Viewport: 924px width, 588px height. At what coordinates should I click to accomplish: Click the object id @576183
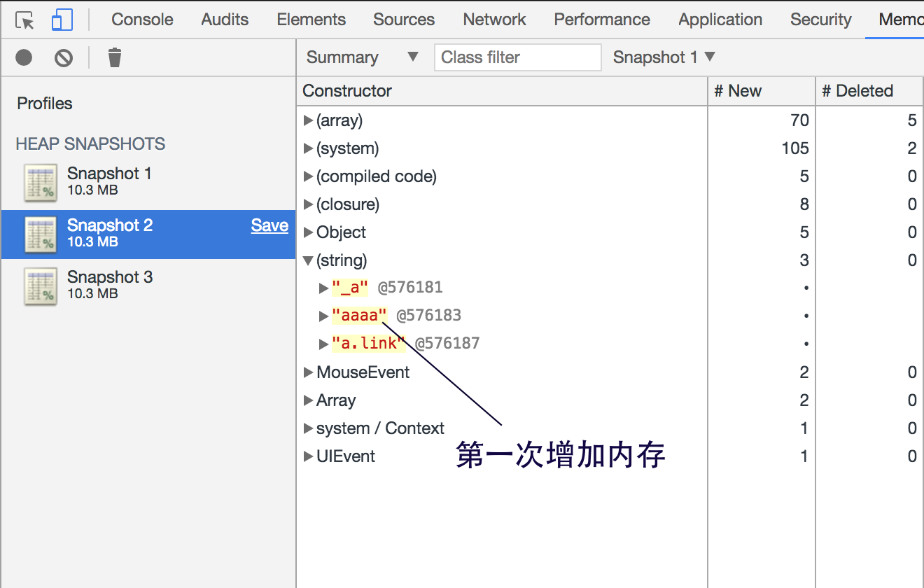(428, 316)
